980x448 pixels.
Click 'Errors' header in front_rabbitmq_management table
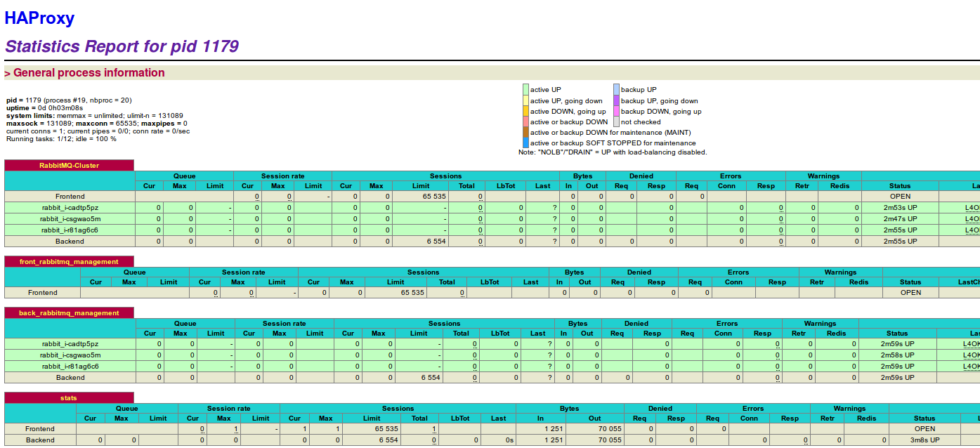point(738,272)
